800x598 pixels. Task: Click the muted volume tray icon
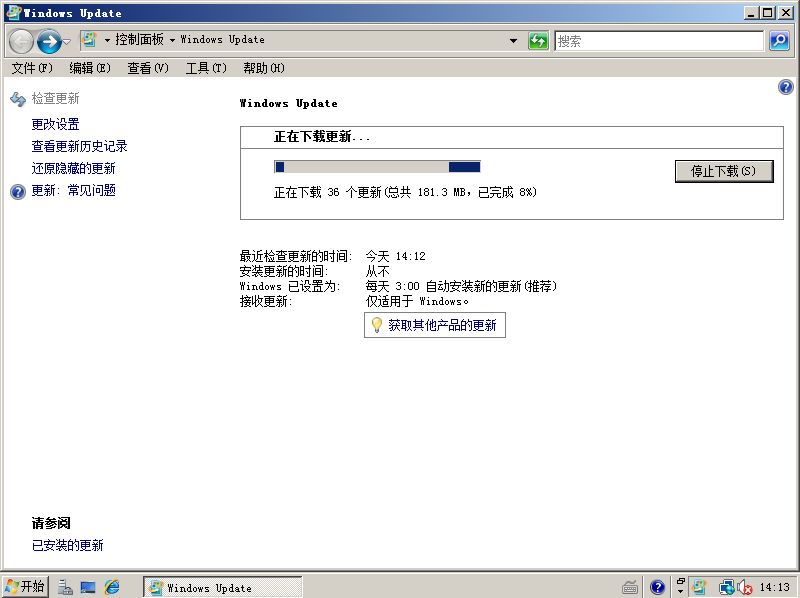744,588
